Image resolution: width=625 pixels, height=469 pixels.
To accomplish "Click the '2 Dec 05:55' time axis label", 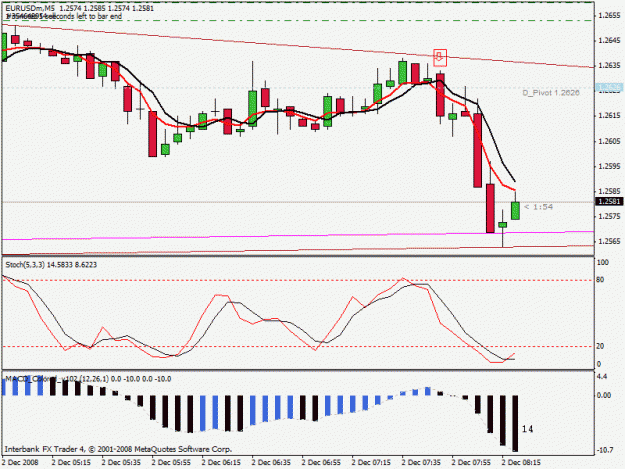I will click(171, 463).
